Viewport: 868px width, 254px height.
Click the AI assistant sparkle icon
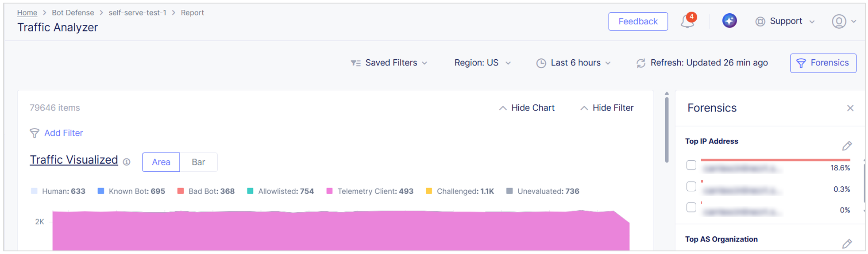coord(729,21)
